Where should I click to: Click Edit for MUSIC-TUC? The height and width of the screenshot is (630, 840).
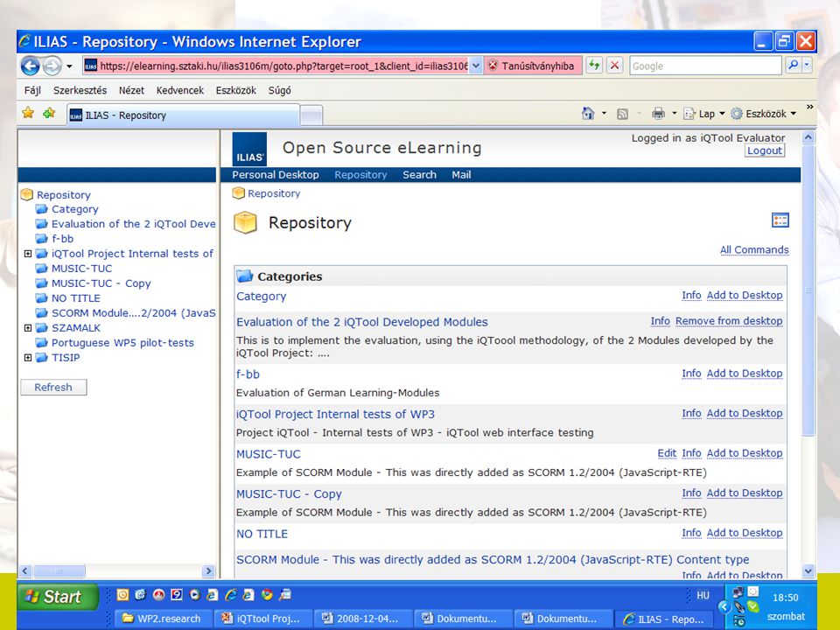(667, 453)
